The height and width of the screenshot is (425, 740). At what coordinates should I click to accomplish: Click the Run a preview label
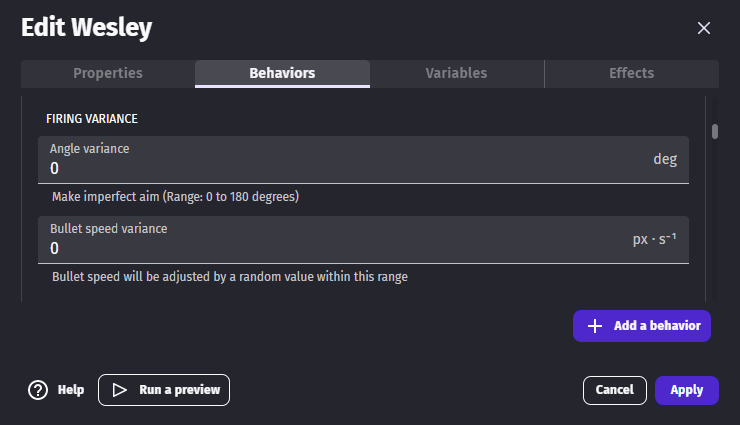click(x=178, y=390)
